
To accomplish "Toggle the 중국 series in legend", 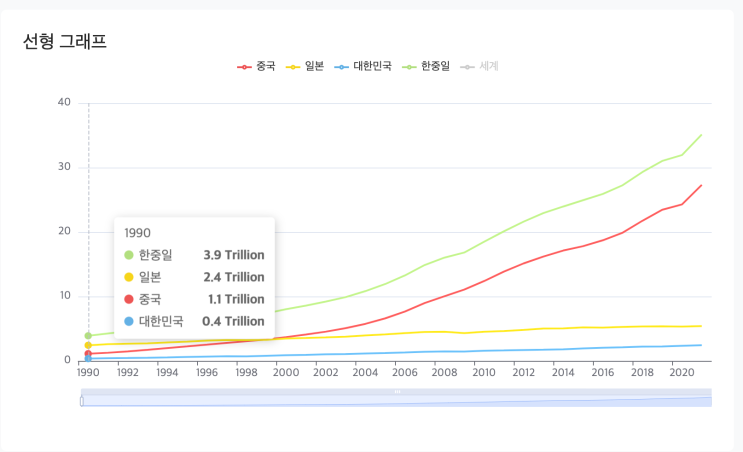I will click(x=256, y=66).
